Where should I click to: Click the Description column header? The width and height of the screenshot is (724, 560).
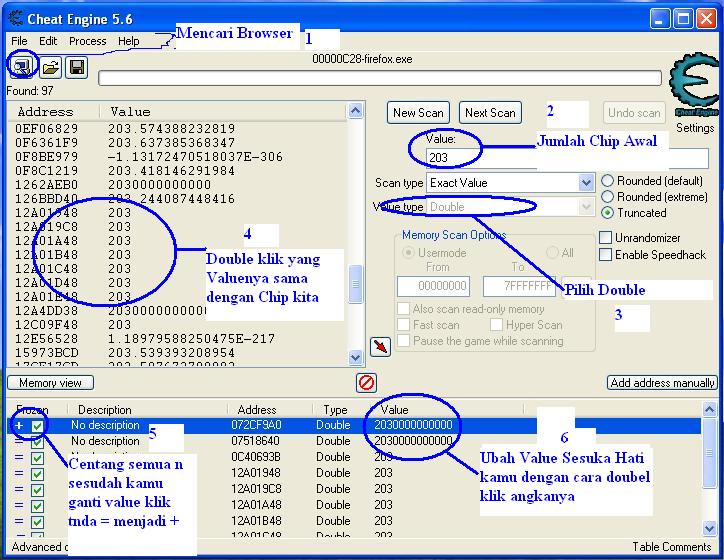[105, 410]
